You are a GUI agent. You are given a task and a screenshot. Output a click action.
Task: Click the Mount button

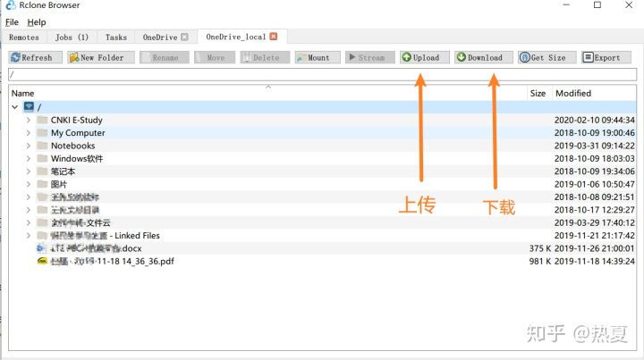coord(318,57)
